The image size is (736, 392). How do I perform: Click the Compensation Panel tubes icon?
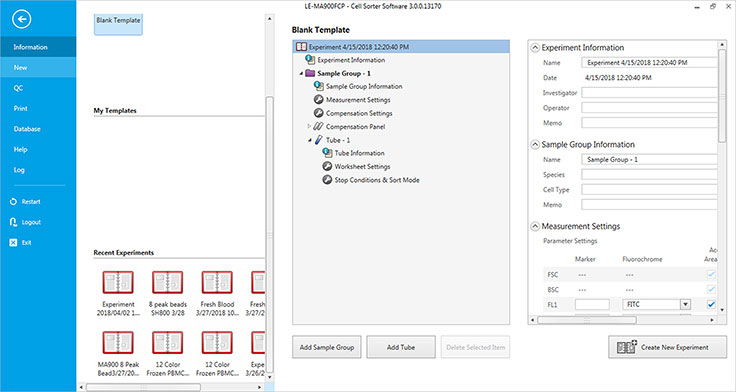(319, 126)
